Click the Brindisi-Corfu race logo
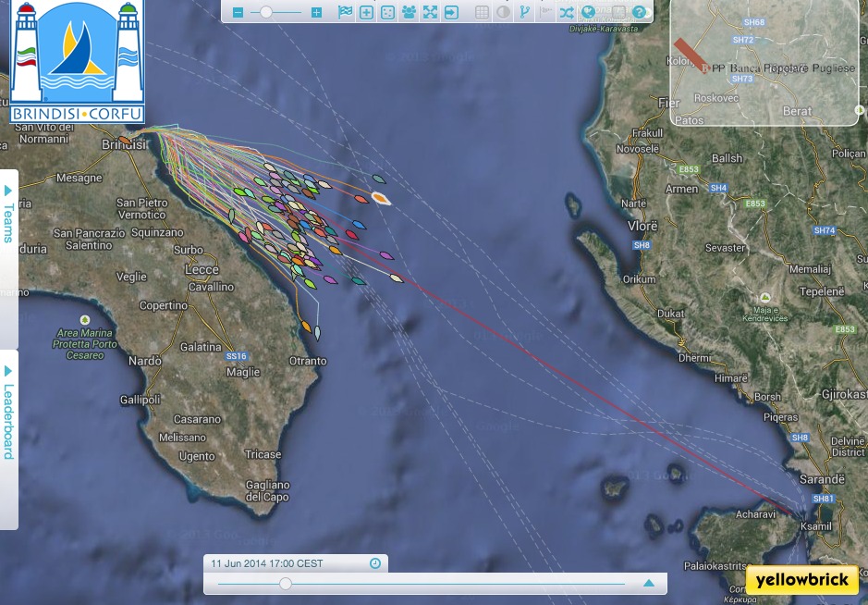The width and height of the screenshot is (868, 605). pyautogui.click(x=78, y=62)
